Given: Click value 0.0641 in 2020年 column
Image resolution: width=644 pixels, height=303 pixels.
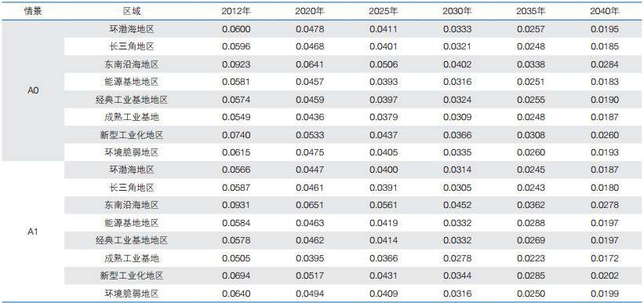Looking at the screenshot, I should (x=310, y=64).
